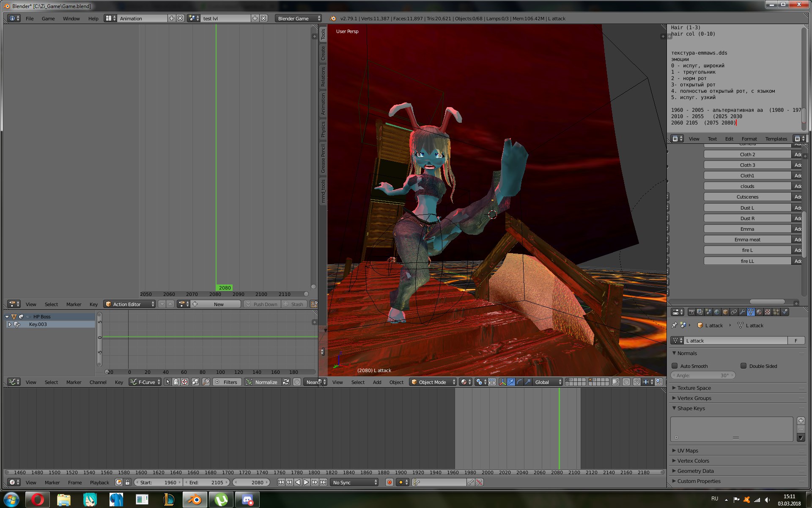Open the Templates menu in text editor

776,138
